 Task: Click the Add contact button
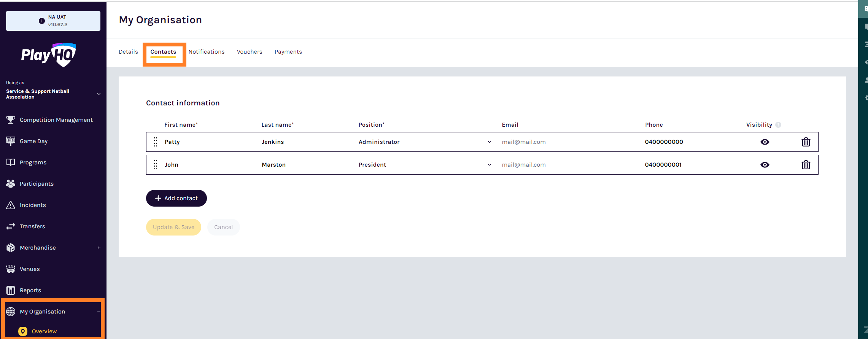176,198
